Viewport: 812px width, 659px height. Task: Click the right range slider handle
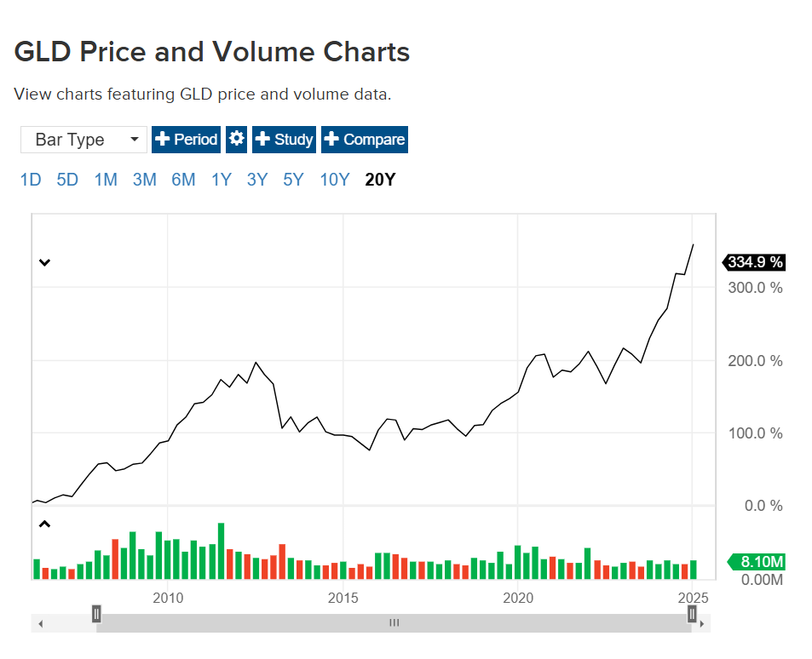click(692, 614)
